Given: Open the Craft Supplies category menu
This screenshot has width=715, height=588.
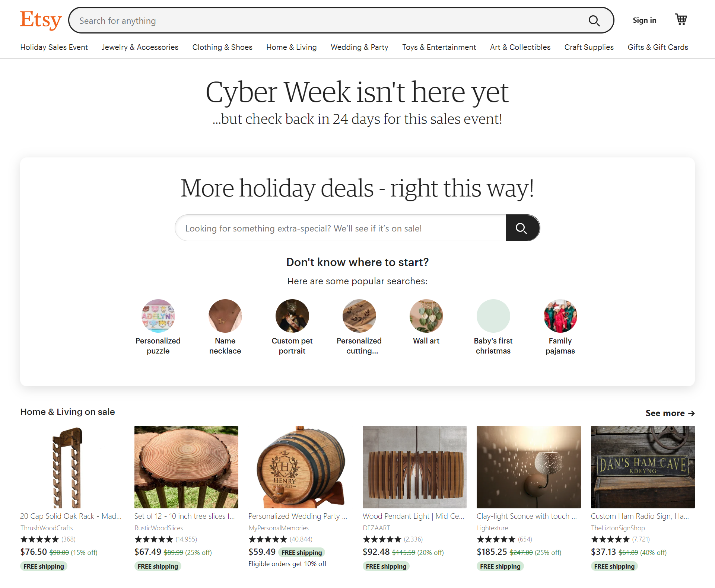Looking at the screenshot, I should tap(589, 47).
